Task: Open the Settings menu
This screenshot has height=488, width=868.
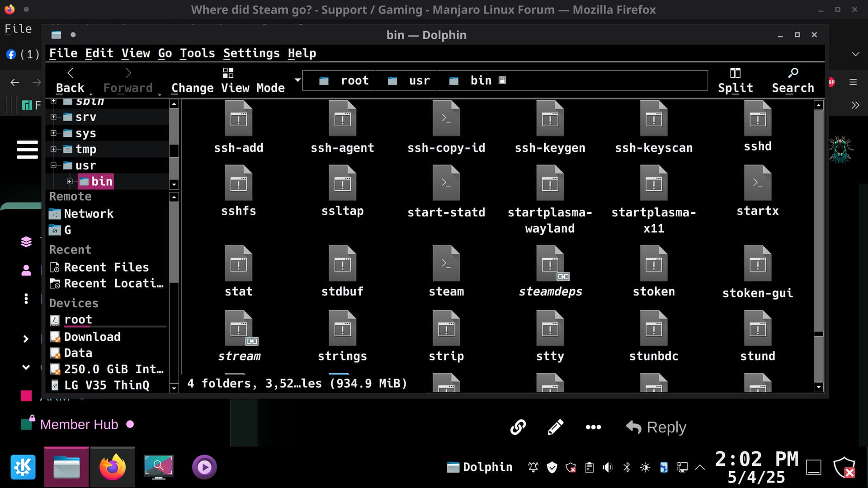Action: [x=251, y=53]
